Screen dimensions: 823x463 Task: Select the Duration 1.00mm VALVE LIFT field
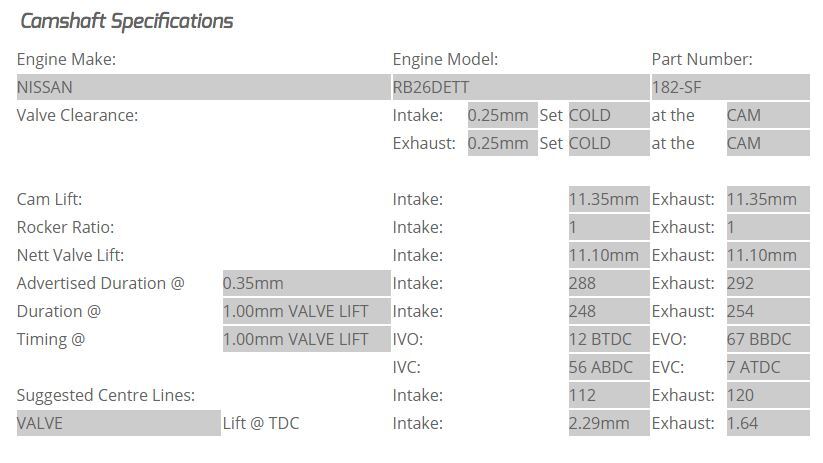click(x=307, y=311)
